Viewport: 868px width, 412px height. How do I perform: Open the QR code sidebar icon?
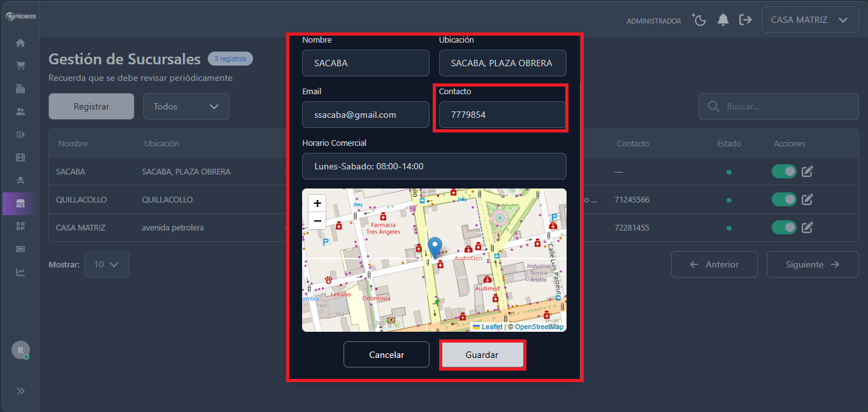pos(20,226)
